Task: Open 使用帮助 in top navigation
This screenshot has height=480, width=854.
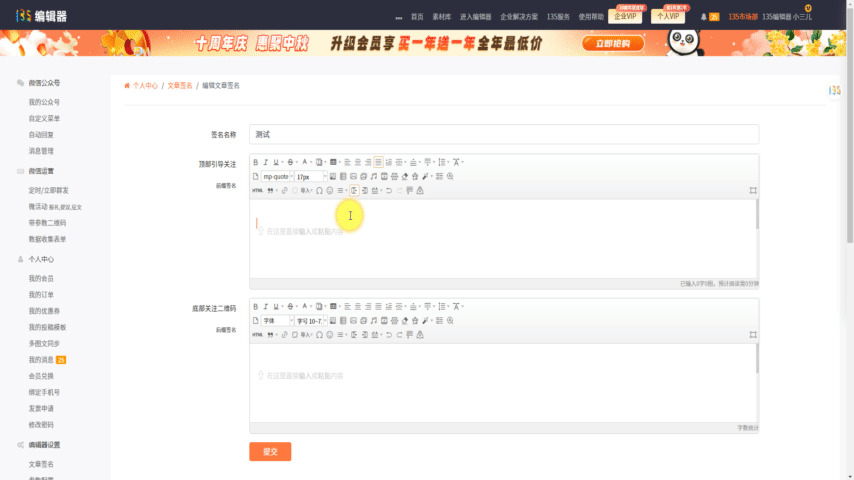Action: pyautogui.click(x=591, y=17)
